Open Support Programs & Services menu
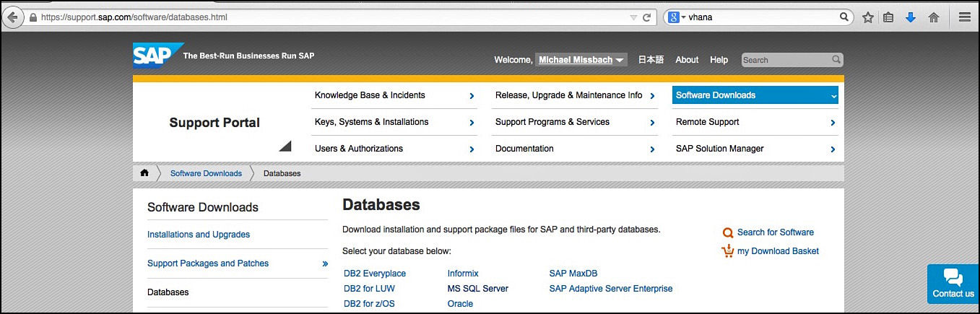The width and height of the screenshot is (980, 314). coord(575,122)
